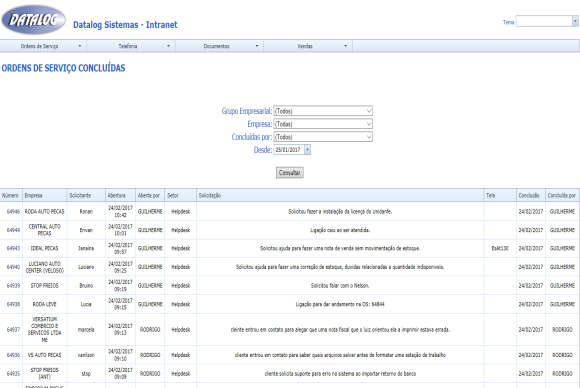Click solicitante Janaina cell
The height and width of the screenshot is (388, 580).
click(86, 248)
